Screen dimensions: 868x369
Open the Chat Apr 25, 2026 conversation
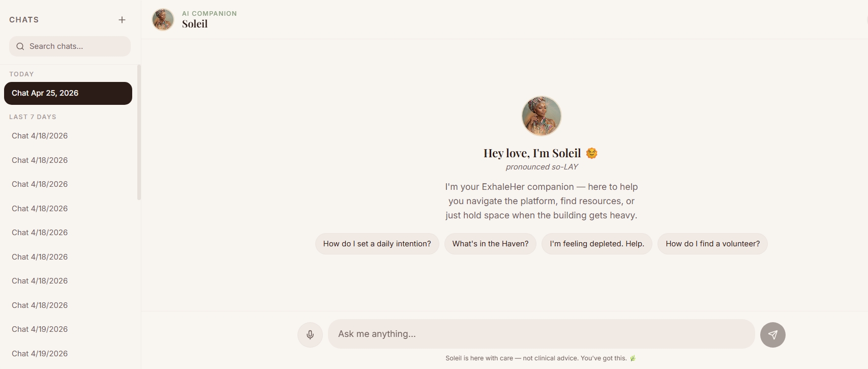[68, 93]
